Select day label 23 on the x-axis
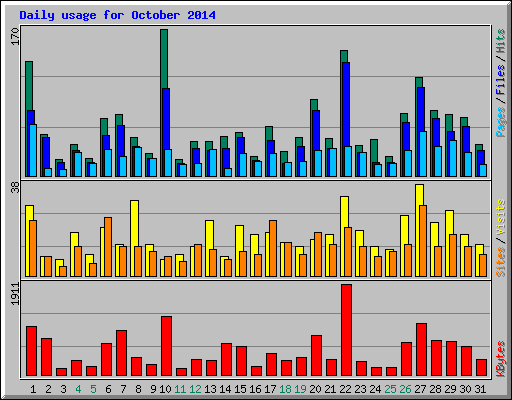 pos(360,389)
